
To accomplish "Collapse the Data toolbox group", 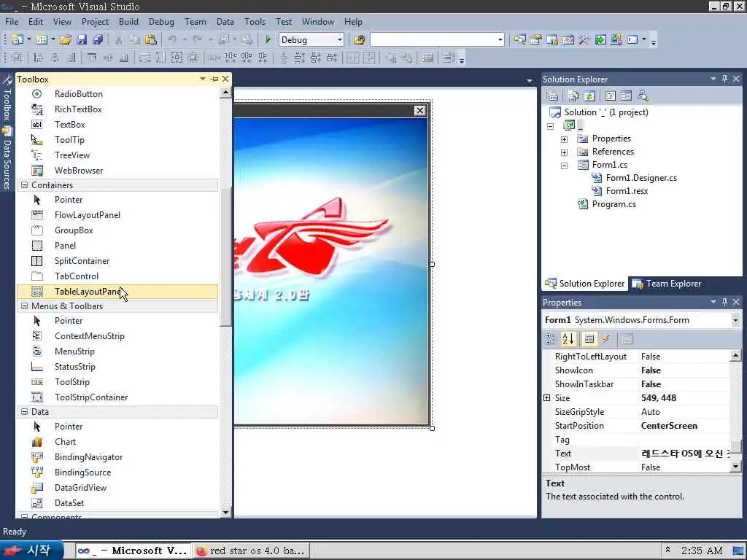I will point(24,411).
